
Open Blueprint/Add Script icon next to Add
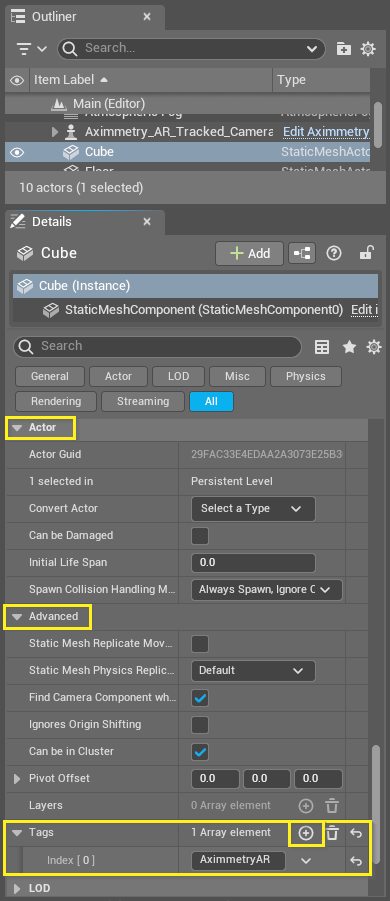(x=302, y=253)
